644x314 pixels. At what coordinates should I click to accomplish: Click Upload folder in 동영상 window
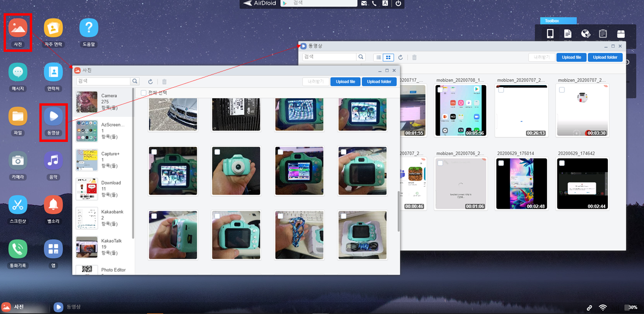click(605, 57)
